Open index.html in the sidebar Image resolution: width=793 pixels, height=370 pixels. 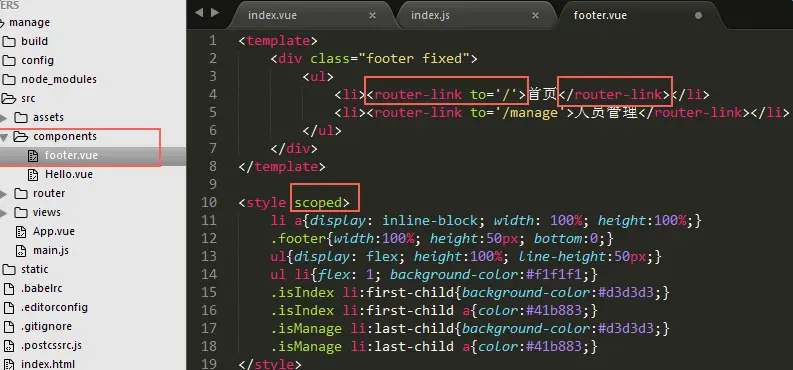pos(48,364)
